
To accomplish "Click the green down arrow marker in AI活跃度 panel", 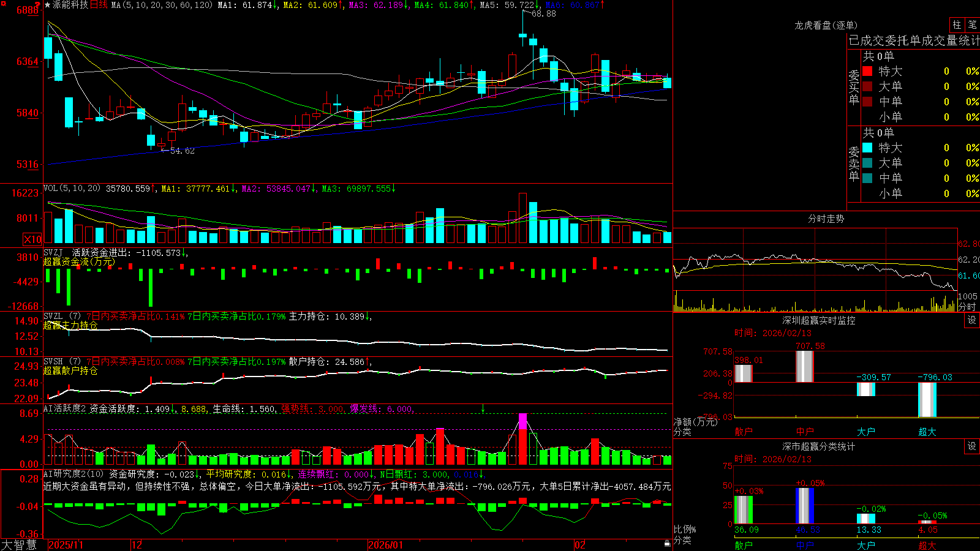I will tap(483, 408).
